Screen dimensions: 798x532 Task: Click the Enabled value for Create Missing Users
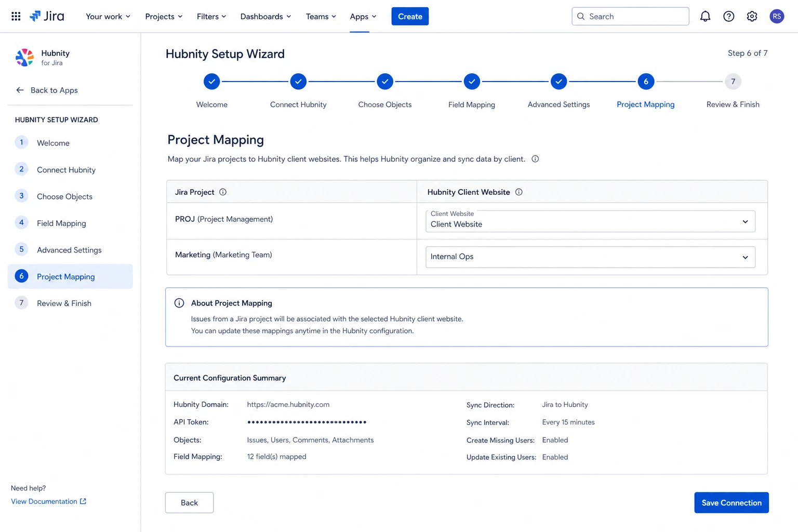555,440
